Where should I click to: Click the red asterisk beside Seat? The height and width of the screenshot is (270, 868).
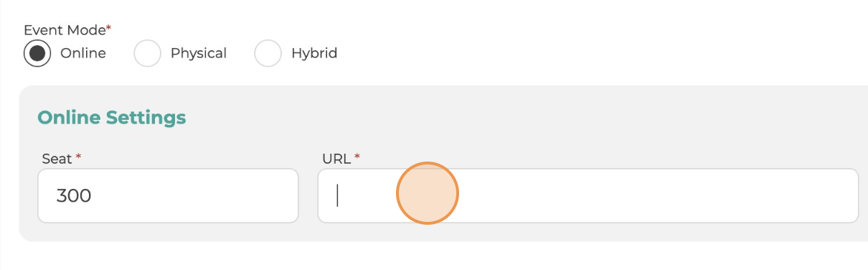pos(78,157)
